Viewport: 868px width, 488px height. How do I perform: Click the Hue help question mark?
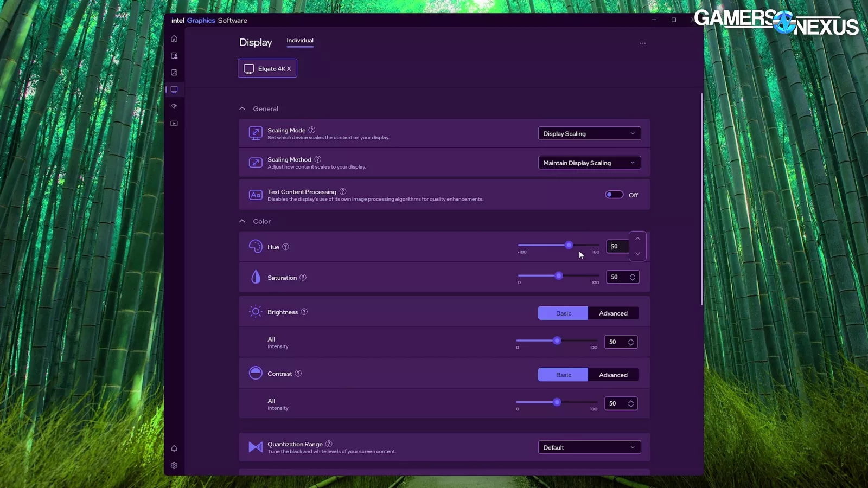(285, 247)
